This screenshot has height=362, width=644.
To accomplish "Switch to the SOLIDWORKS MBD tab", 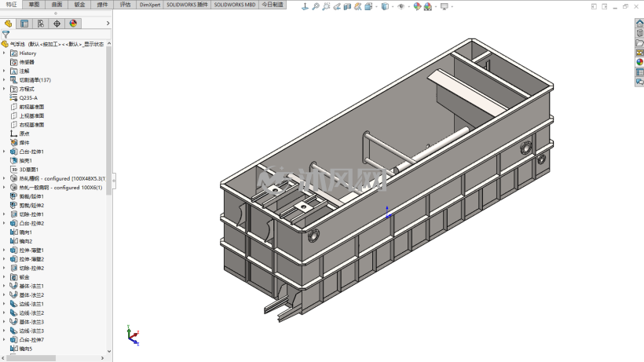I will coord(235,5).
